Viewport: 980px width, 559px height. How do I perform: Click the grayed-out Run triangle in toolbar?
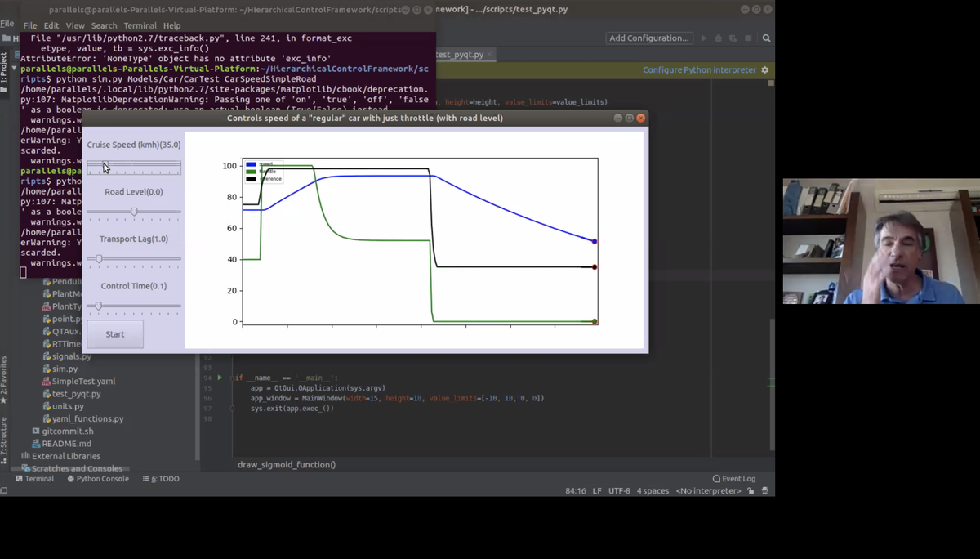click(x=704, y=38)
